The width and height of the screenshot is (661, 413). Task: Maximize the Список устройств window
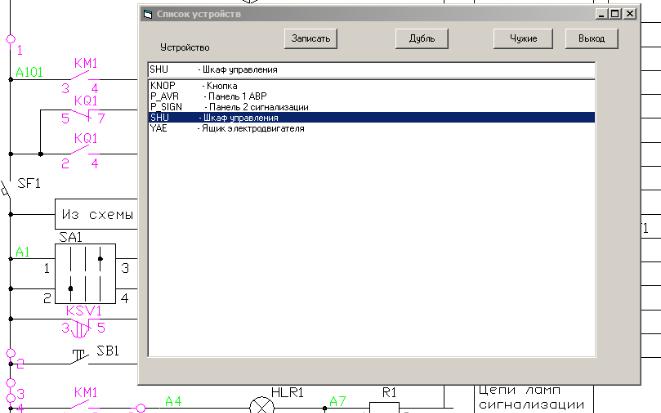coord(615,14)
